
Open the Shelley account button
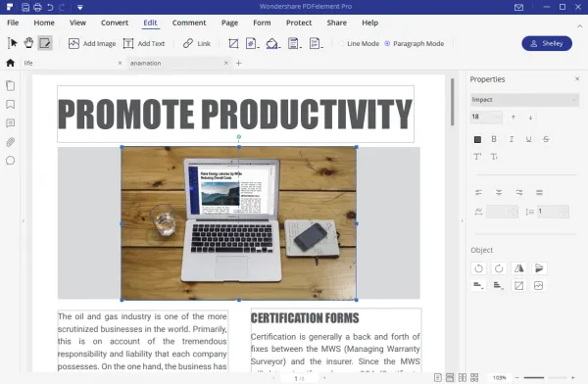pos(547,43)
